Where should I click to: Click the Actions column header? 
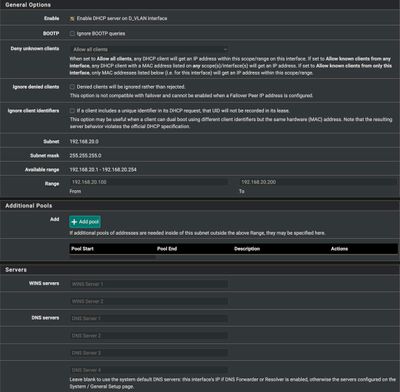(339, 249)
